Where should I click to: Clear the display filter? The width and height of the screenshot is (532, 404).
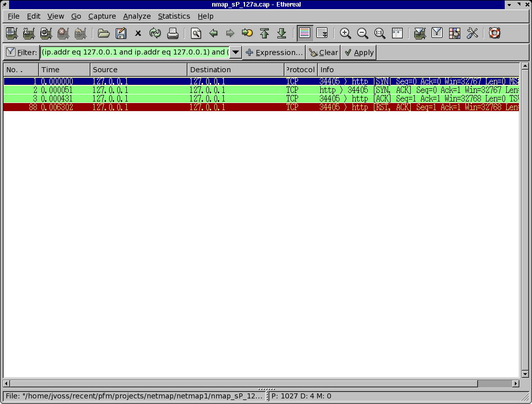pyautogui.click(x=323, y=53)
